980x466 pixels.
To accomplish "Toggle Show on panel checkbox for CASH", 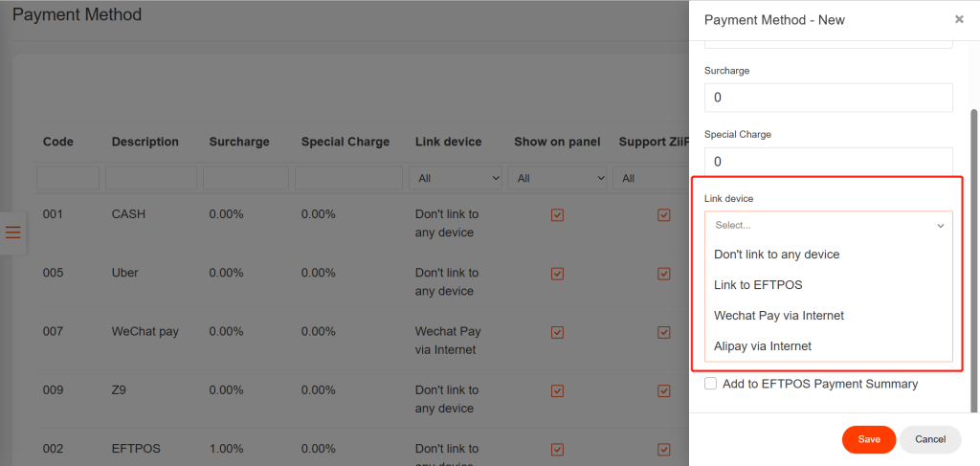I will tap(557, 215).
